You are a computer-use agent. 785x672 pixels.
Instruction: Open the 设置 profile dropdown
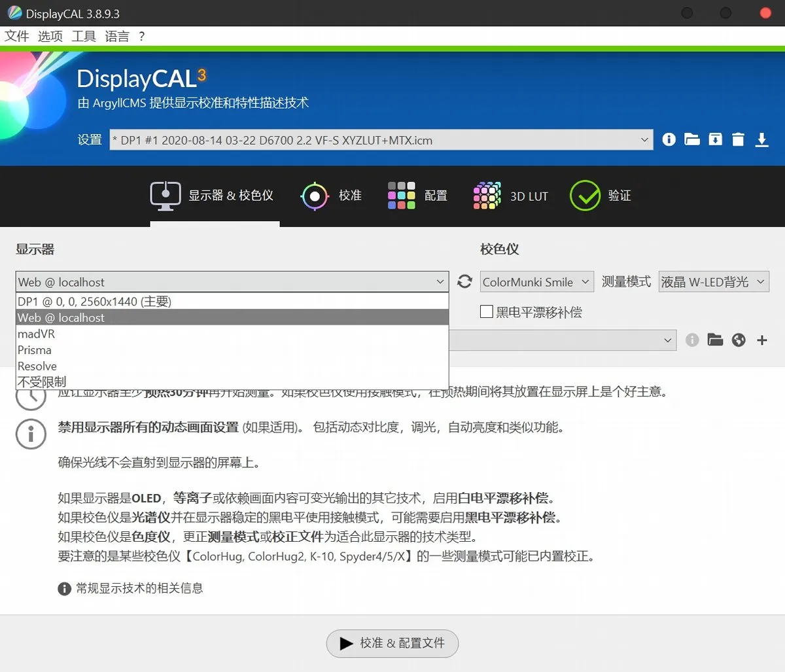pyautogui.click(x=381, y=139)
